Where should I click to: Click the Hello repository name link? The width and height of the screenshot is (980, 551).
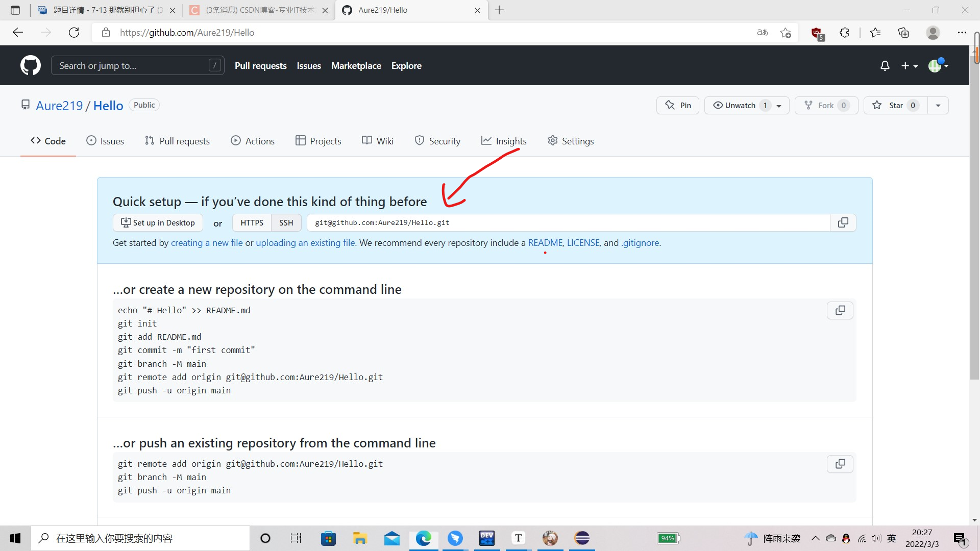click(x=108, y=106)
